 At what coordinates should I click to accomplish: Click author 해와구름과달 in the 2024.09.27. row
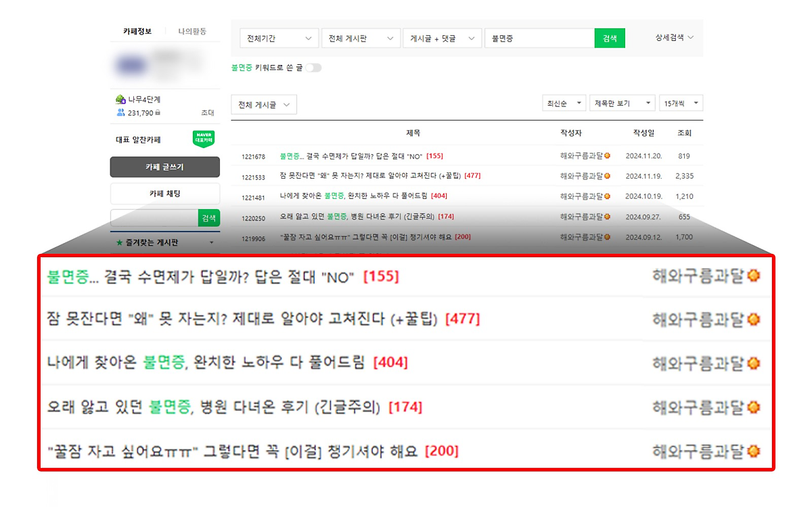tap(581, 217)
